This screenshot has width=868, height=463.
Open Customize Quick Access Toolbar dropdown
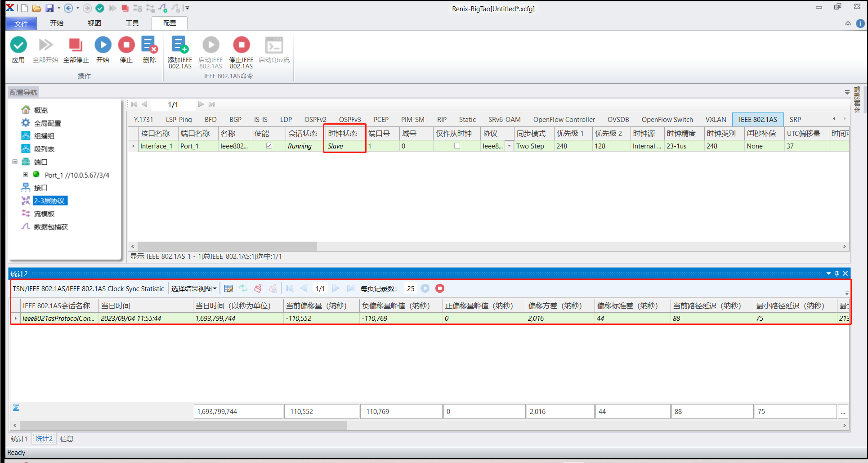click(x=188, y=8)
